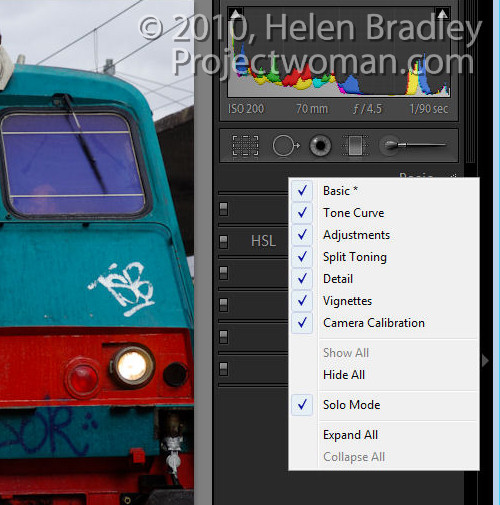Uncheck Adjustments in context menu
This screenshot has height=505, width=500.
384,235
